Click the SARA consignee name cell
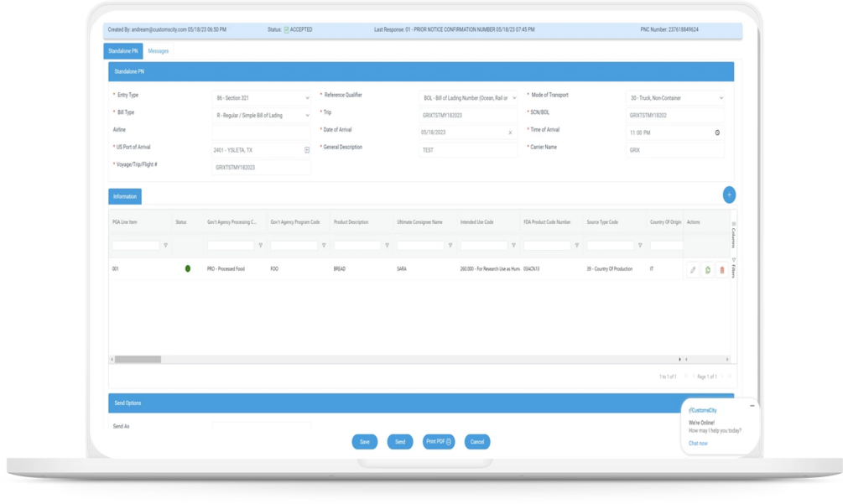Viewport: 843px width, 504px height. pos(402,268)
